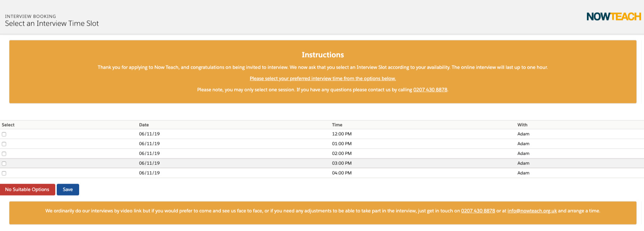Click 'Please select your preferred interview time' link
The height and width of the screenshot is (231, 644).
[x=323, y=78]
